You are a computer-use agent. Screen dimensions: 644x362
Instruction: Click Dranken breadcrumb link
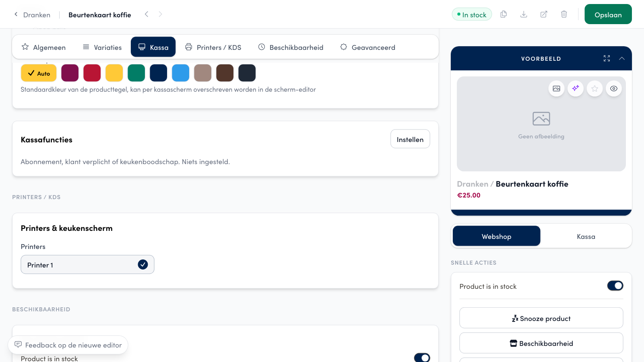point(37,15)
